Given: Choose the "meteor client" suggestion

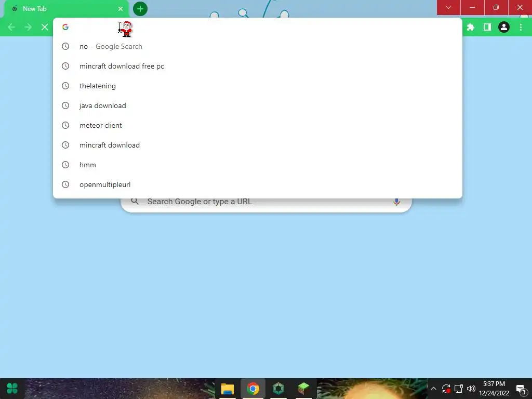Looking at the screenshot, I should click(x=258, y=125).
